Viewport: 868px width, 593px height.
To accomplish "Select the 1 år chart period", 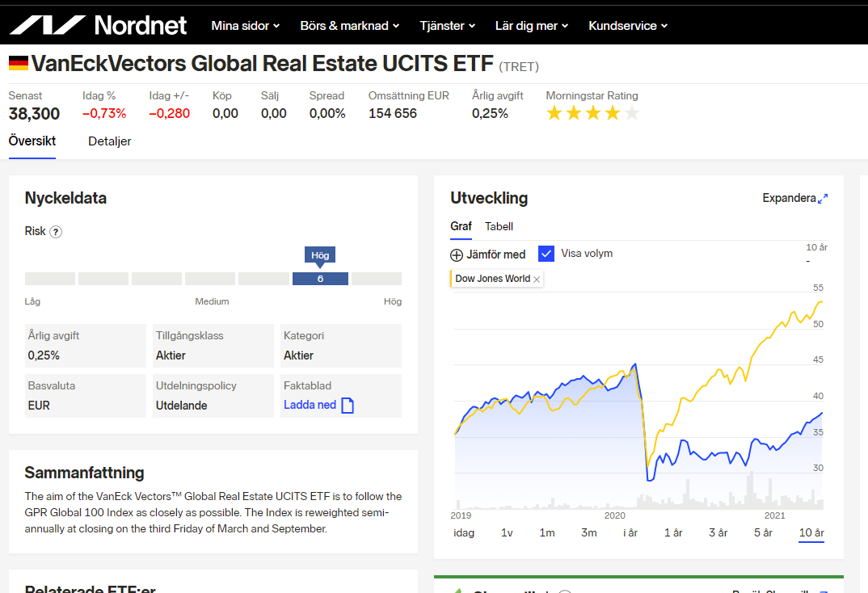I will click(673, 532).
